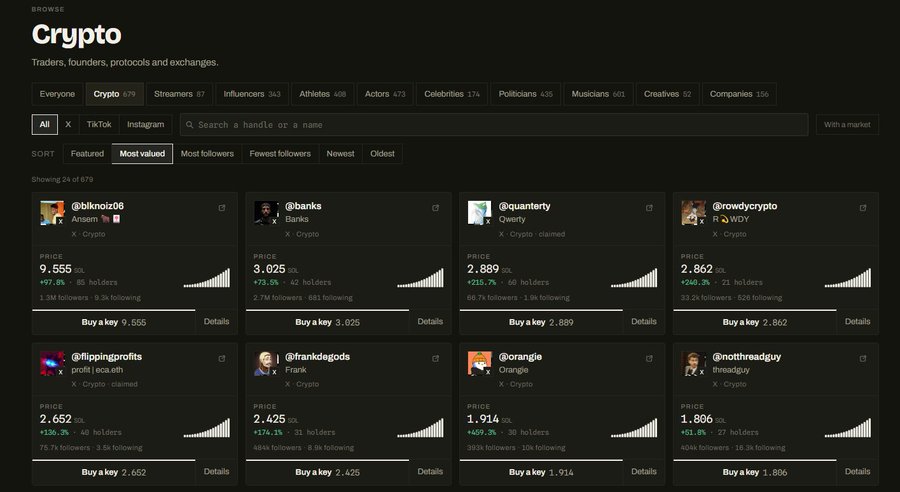Sort by Oldest
Image resolution: width=900 pixels, height=492 pixels.
(382, 154)
